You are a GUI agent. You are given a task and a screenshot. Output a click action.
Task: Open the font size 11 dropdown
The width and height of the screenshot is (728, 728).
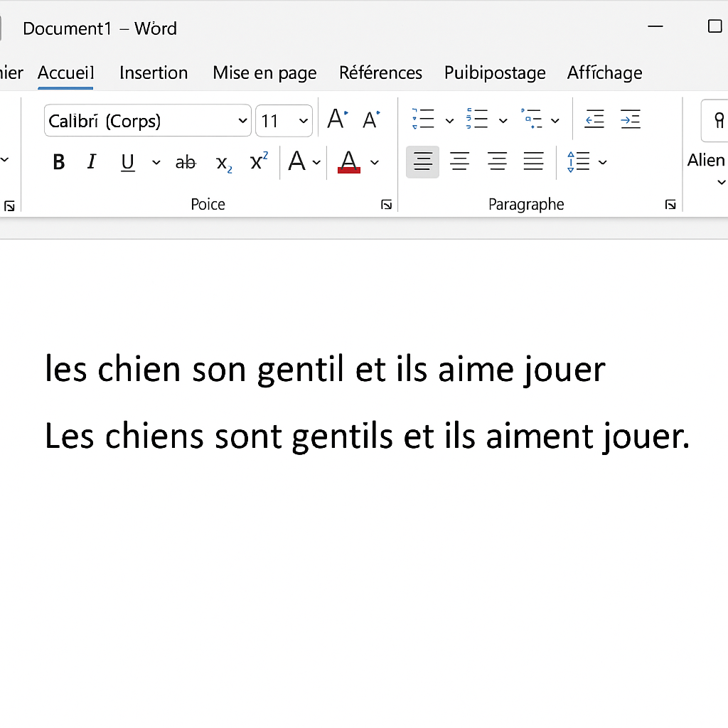click(x=304, y=121)
